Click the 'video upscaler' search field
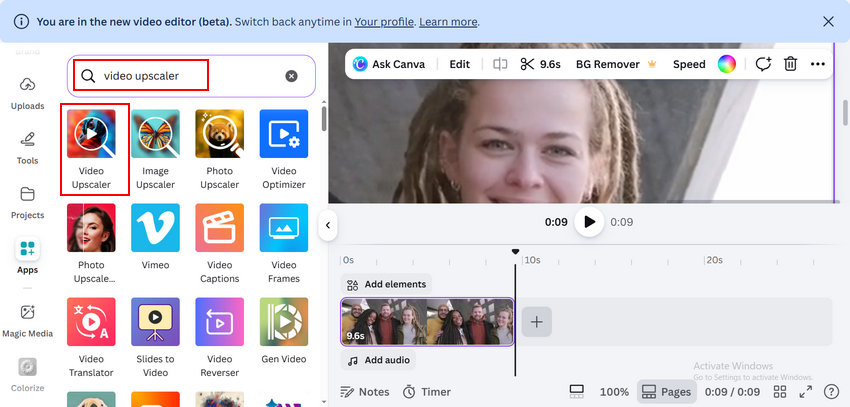 [191, 76]
